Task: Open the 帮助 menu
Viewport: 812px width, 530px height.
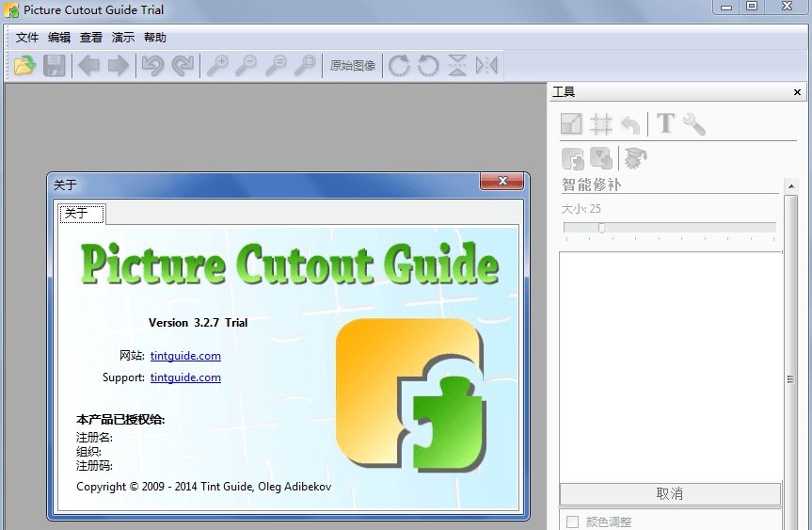Action: coord(155,38)
